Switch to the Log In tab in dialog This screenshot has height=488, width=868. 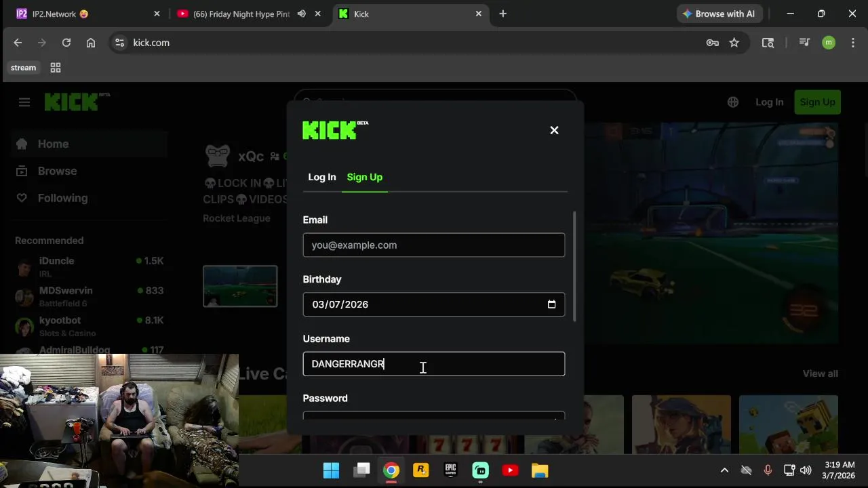pos(322,177)
